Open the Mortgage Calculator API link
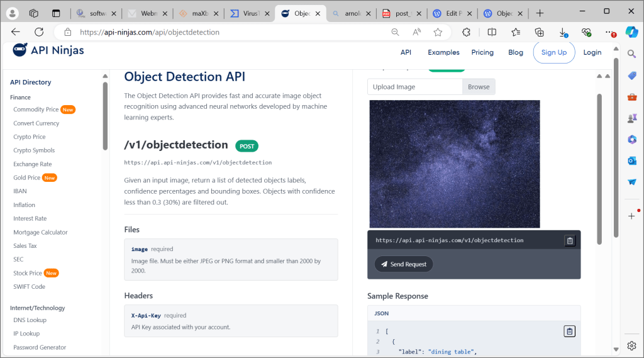Viewport: 644px width, 358px height. click(40, 232)
